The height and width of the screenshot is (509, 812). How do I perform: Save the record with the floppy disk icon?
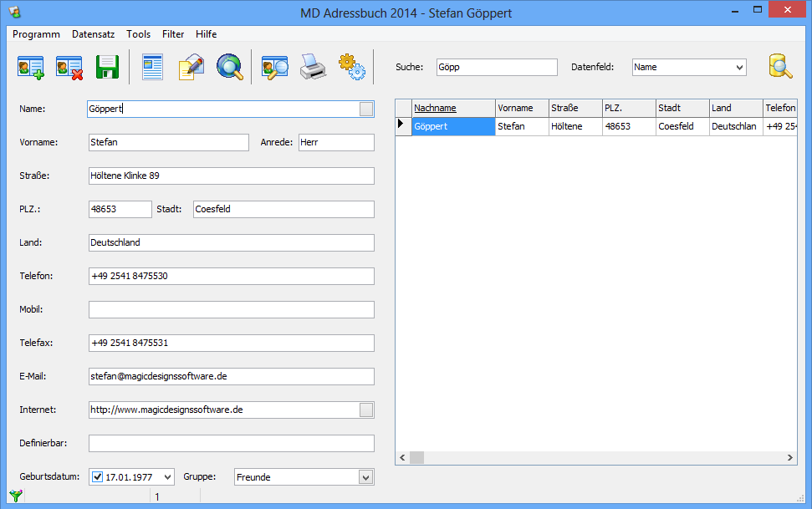click(x=107, y=67)
